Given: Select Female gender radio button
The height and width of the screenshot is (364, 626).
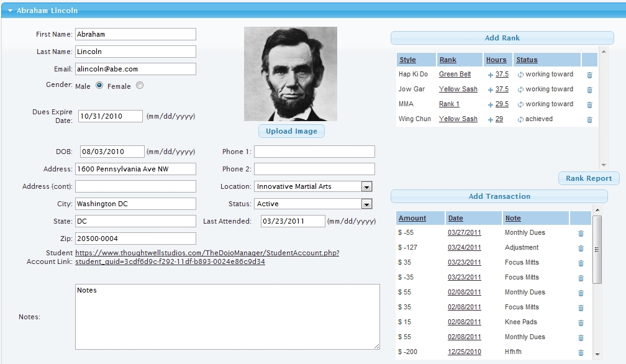Looking at the screenshot, I should tap(140, 85).
